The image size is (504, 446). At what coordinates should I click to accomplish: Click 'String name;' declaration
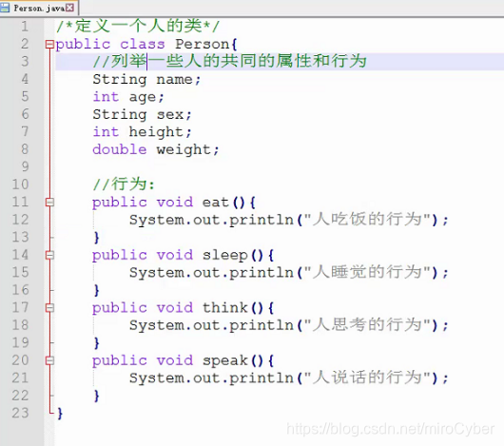click(146, 79)
